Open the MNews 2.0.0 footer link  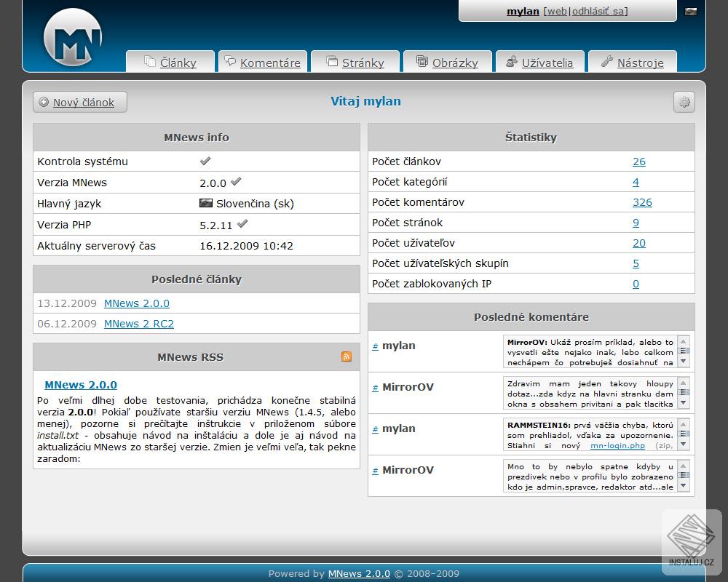coord(359,574)
